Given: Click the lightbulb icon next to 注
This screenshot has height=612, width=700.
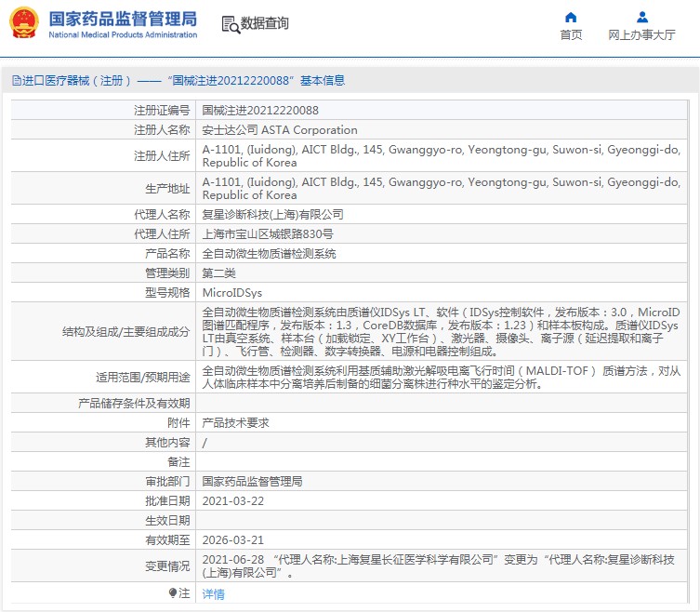Looking at the screenshot, I should [173, 592].
